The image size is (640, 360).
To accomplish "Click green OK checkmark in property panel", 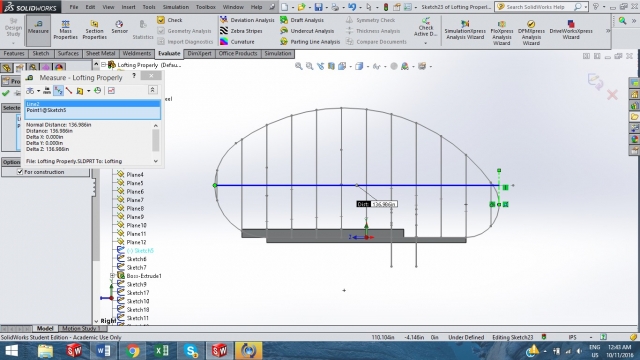I will pyautogui.click(x=6, y=93).
